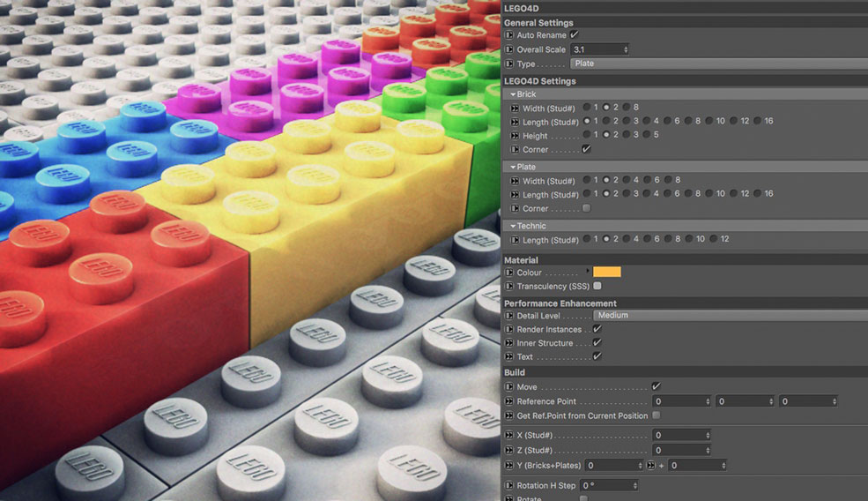Open the Type dropdown showing Plate
This screenshot has height=501, width=868.
(719, 64)
